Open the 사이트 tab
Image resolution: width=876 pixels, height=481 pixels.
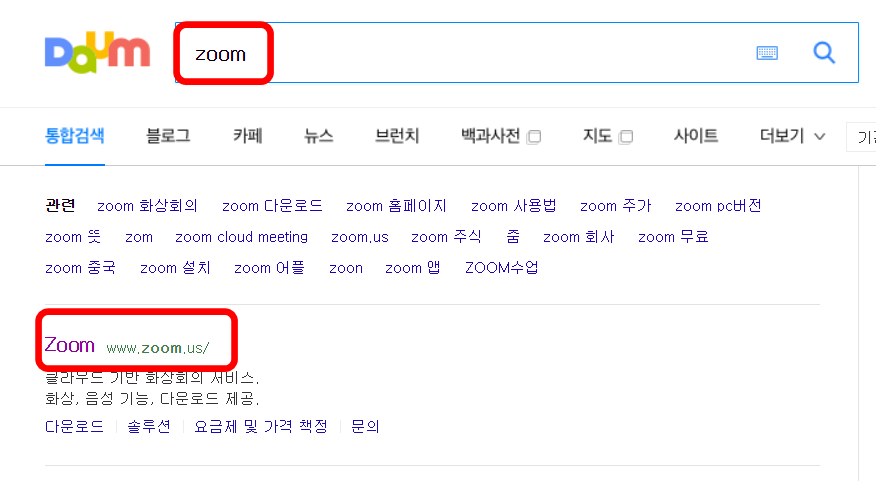[x=696, y=136]
